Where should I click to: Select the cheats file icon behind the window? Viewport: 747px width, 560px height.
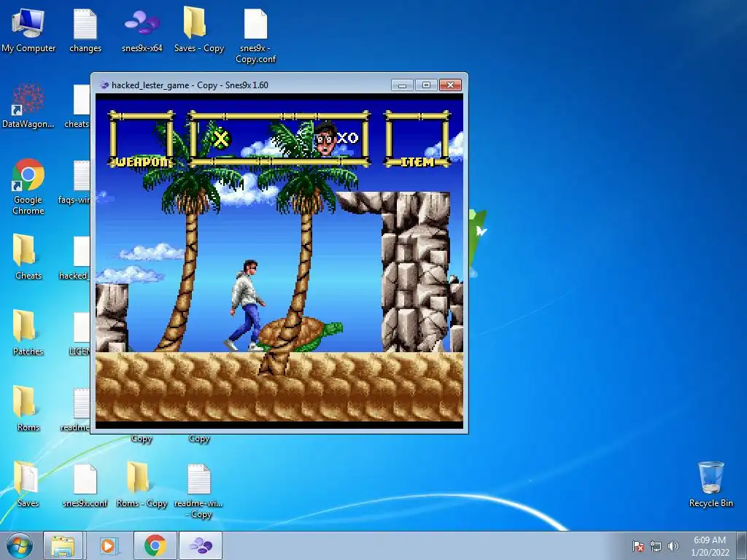pos(80,106)
